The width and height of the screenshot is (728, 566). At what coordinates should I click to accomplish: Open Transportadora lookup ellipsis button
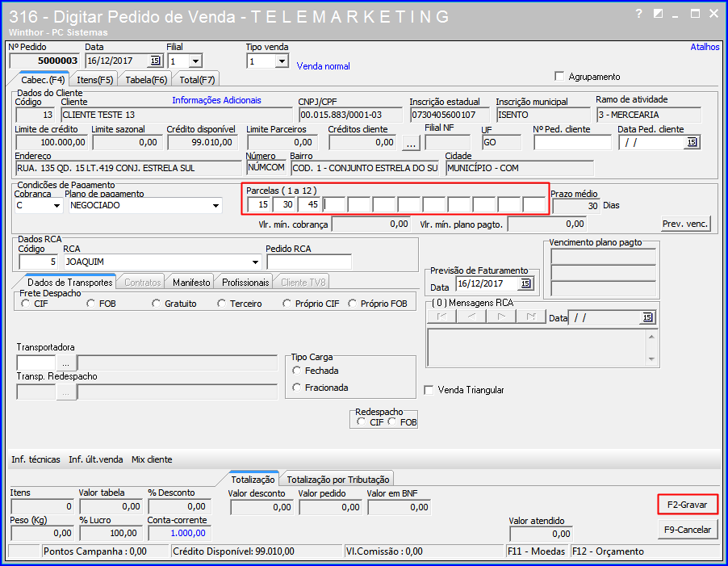[x=66, y=363]
